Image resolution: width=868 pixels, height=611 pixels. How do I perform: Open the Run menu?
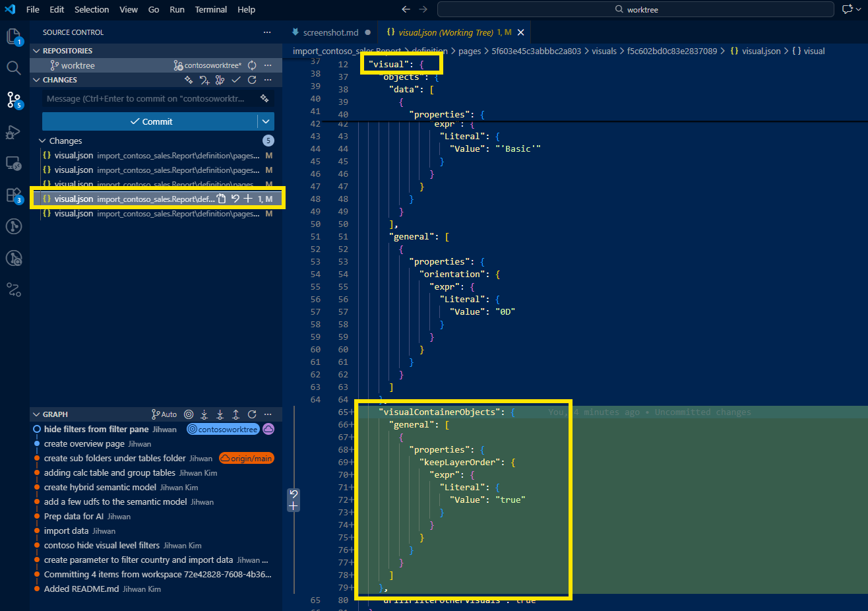[x=177, y=9]
